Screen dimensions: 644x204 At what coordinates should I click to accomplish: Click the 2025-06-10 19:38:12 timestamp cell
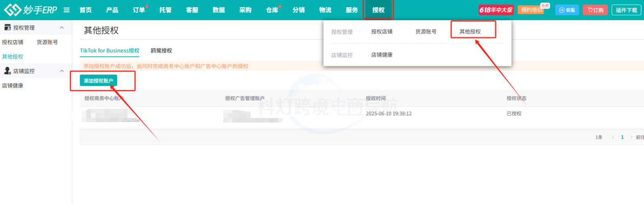[388, 114]
